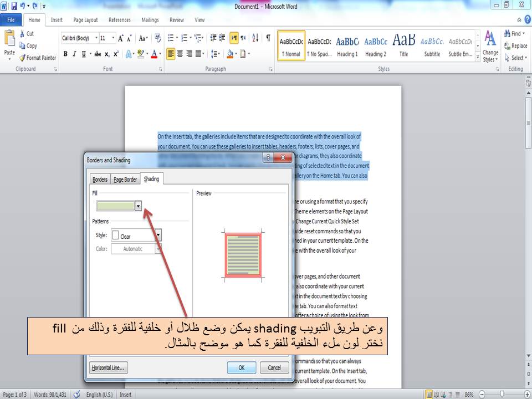The width and height of the screenshot is (532, 399).
Task: Click the Horizontal Line button
Action: 109,367
